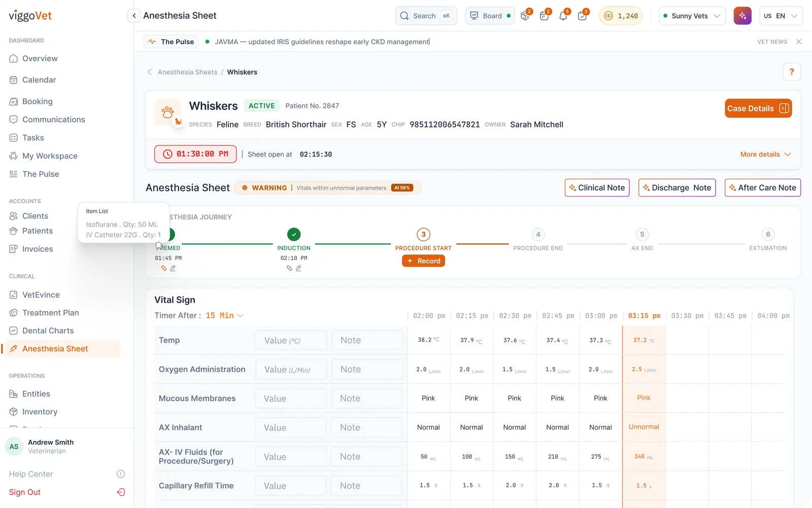Dismiss the Vet News ticker
This screenshot has width=812, height=508.
799,42
